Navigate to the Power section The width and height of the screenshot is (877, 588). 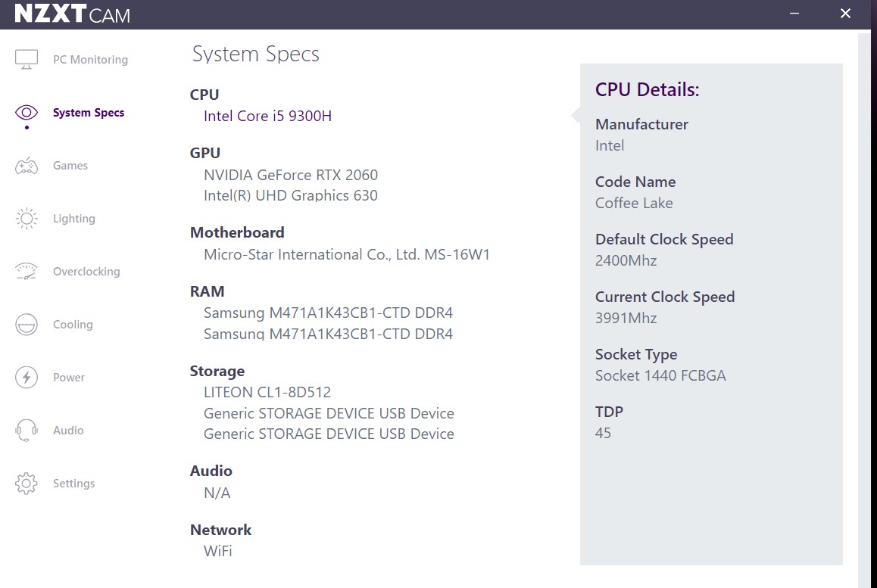(x=69, y=378)
